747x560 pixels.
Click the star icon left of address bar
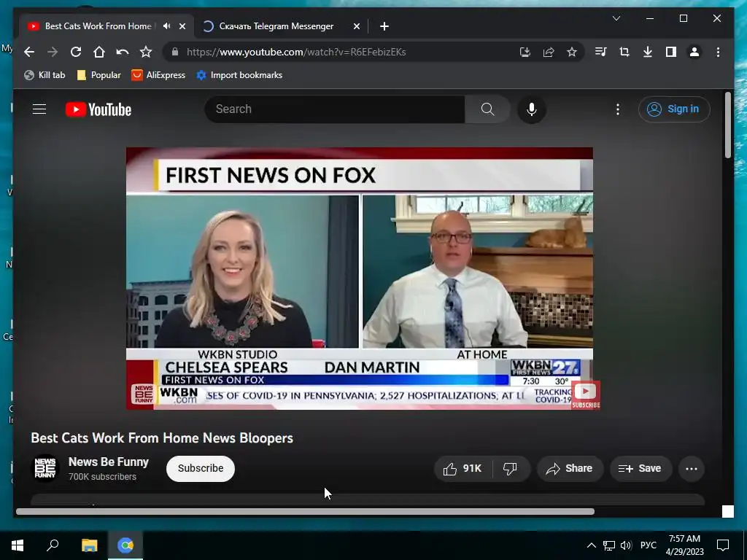pyautogui.click(x=146, y=52)
